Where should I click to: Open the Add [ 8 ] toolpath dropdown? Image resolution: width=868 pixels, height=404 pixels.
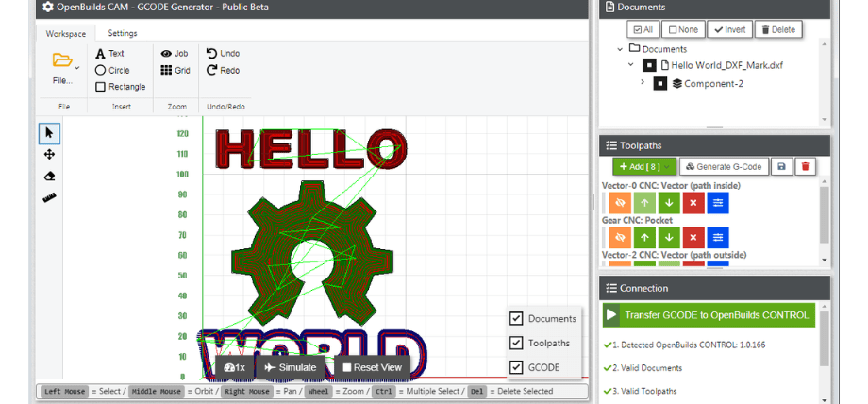(644, 166)
